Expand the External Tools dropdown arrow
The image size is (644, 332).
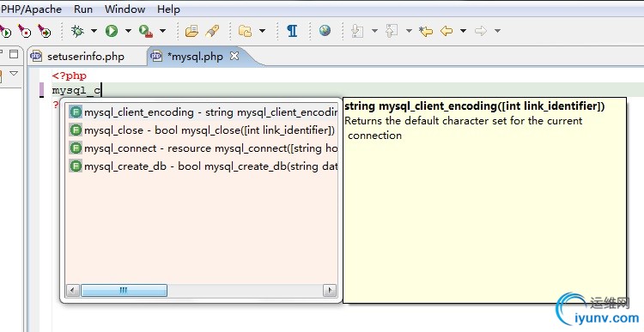[162, 31]
